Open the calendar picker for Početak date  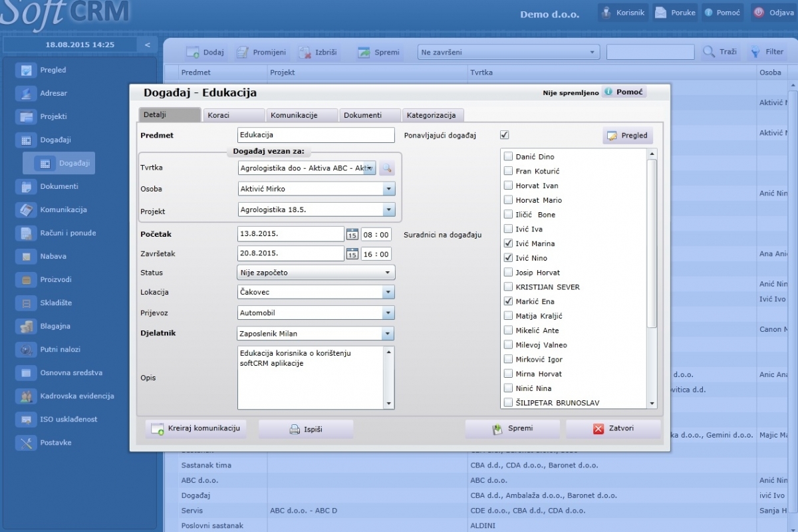(352, 234)
